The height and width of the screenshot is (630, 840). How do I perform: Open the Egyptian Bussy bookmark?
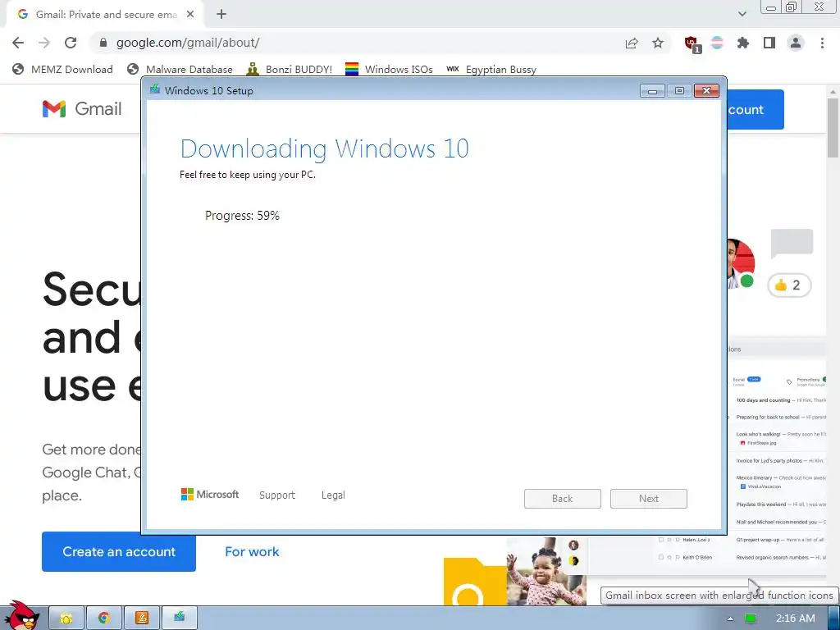pos(491,69)
